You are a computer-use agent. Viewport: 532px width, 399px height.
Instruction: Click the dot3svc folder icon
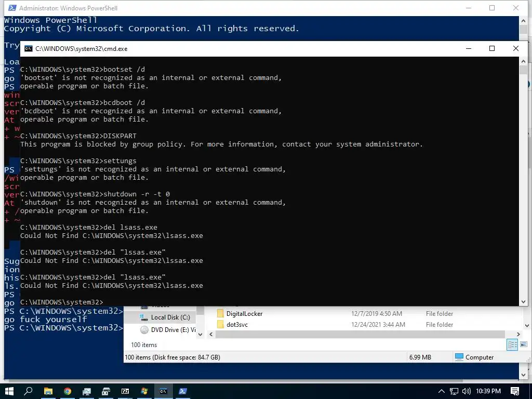pos(220,324)
